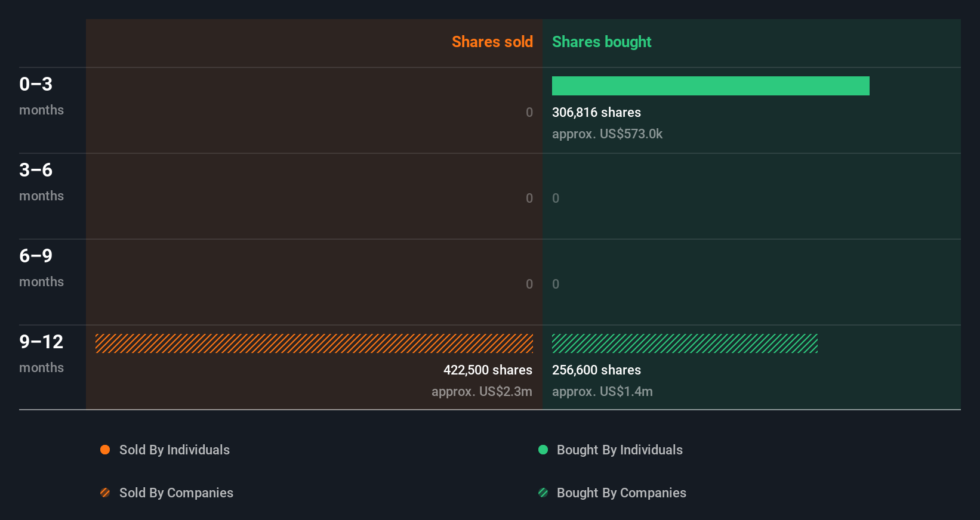Select the Sold By Individuals legend label
The height and width of the screenshot is (520, 980).
click(x=174, y=450)
